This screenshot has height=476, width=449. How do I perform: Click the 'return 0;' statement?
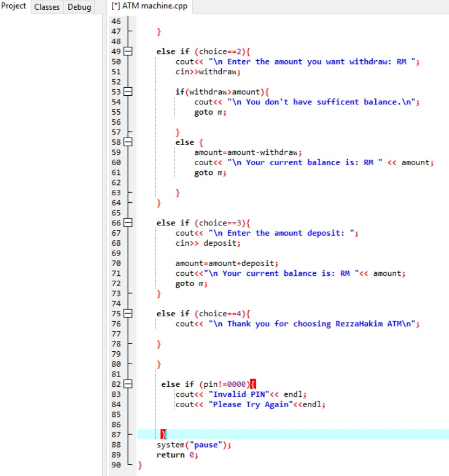(178, 454)
